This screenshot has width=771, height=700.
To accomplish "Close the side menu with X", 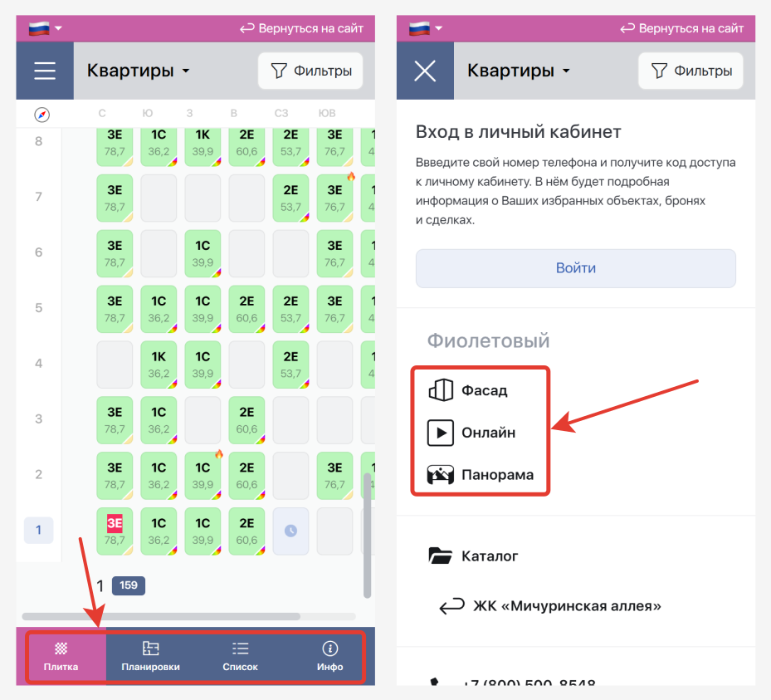I will click(425, 71).
